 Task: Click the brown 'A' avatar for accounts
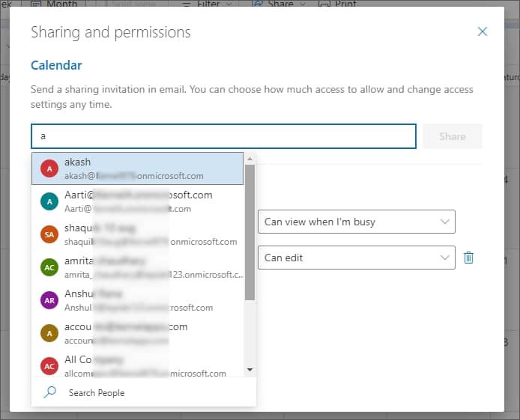pyautogui.click(x=49, y=333)
